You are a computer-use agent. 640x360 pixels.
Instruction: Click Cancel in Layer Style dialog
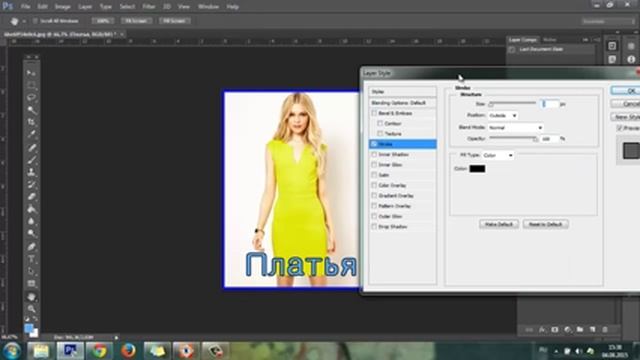point(626,104)
